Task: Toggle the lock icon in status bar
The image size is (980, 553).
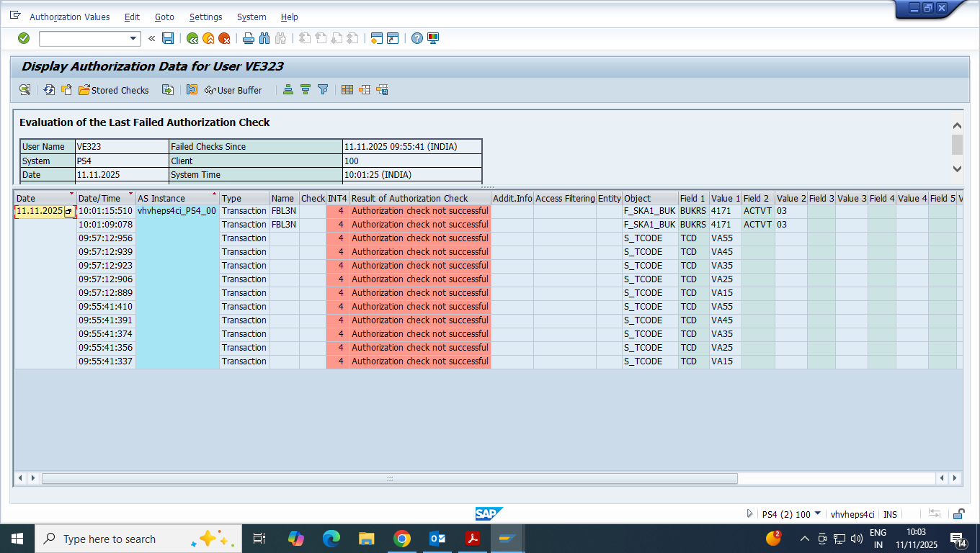Action: [959, 514]
